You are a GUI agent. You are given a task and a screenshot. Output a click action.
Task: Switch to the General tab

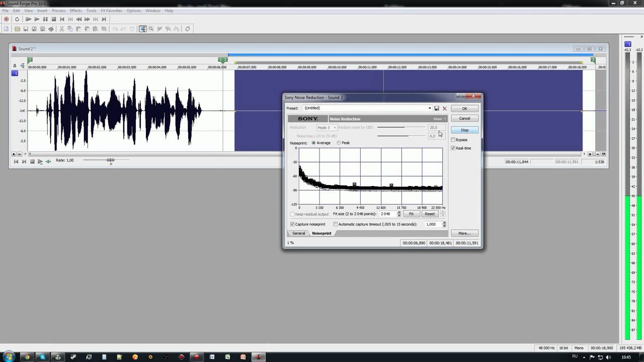click(299, 233)
